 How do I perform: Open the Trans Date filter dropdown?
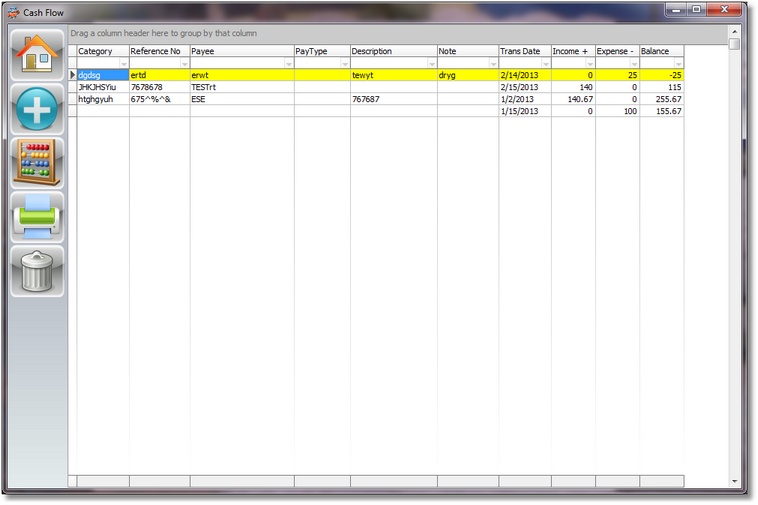coord(545,63)
